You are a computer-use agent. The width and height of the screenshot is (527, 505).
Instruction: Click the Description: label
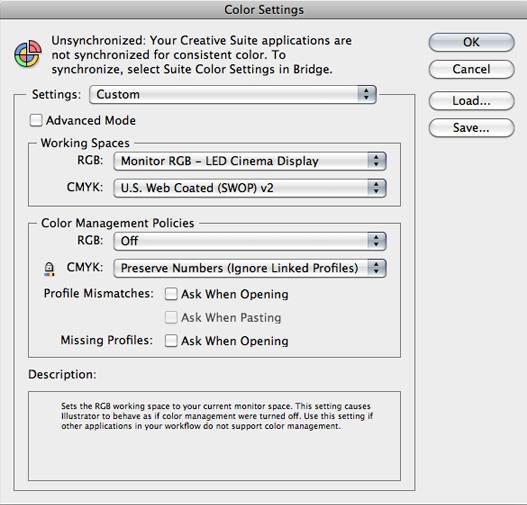pyautogui.click(x=62, y=374)
